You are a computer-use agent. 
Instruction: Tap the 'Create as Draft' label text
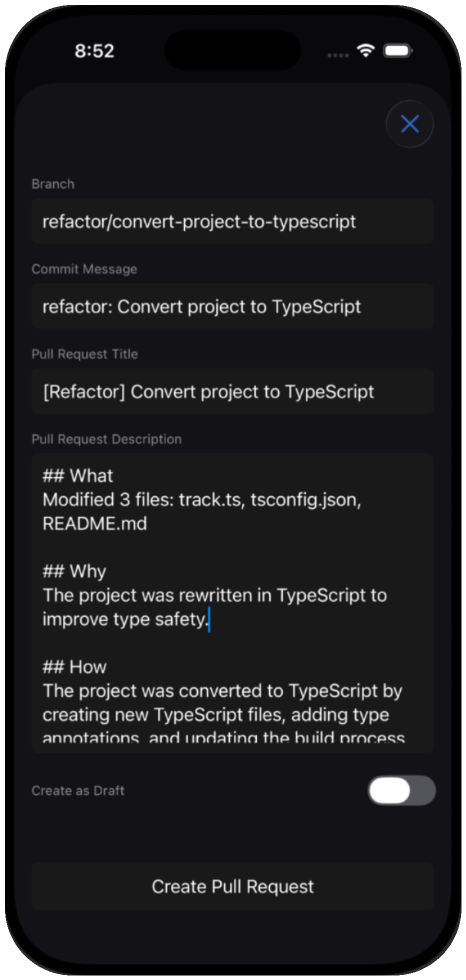point(77,790)
